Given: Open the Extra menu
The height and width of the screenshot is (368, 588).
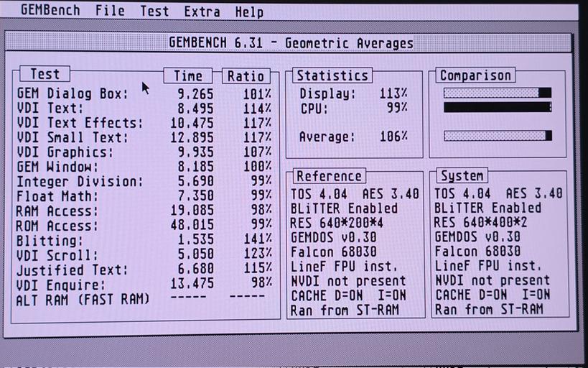Looking at the screenshot, I should [202, 11].
